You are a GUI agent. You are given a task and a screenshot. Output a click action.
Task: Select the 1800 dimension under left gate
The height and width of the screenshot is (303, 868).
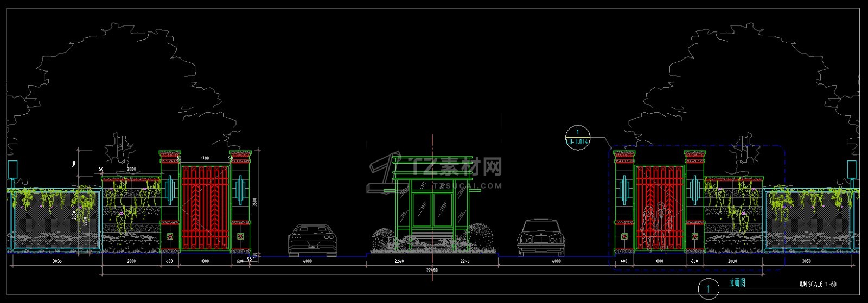click(205, 261)
